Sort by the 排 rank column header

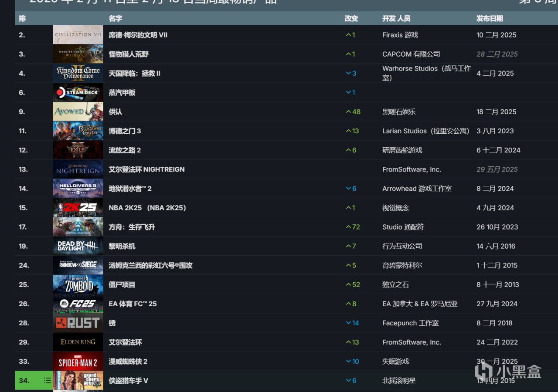click(22, 18)
